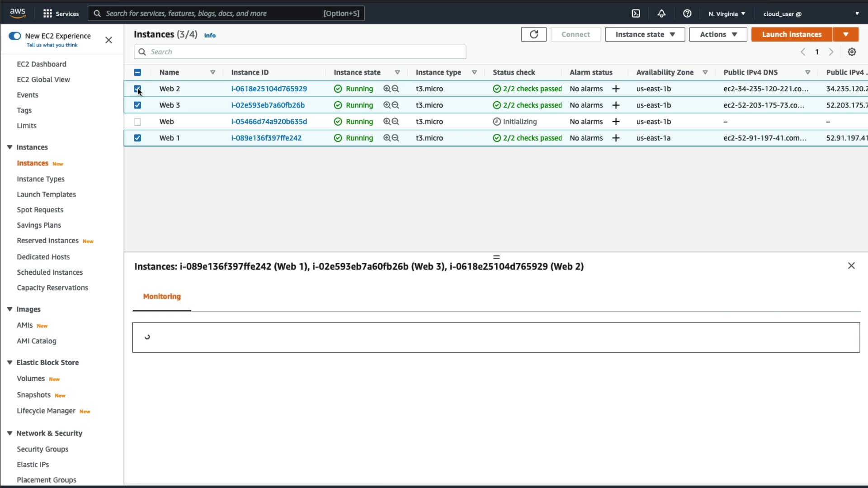Collapse the Elastic Block Store section

pyautogui.click(x=9, y=362)
